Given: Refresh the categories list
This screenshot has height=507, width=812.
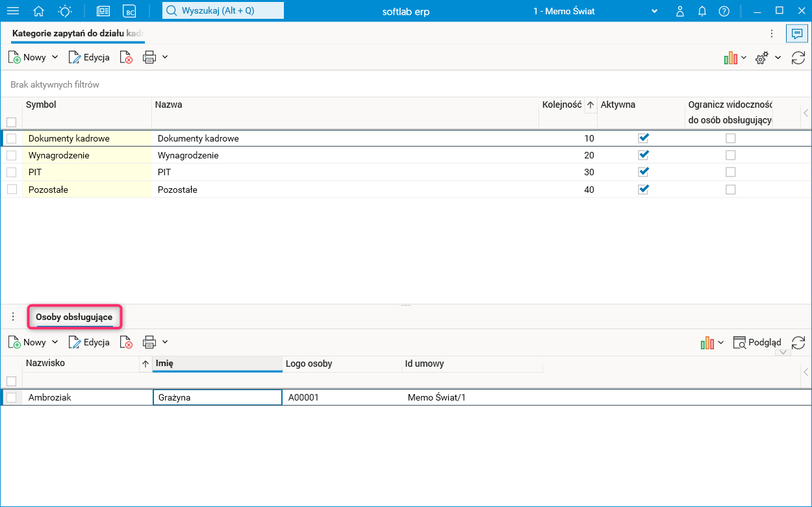Looking at the screenshot, I should point(798,58).
